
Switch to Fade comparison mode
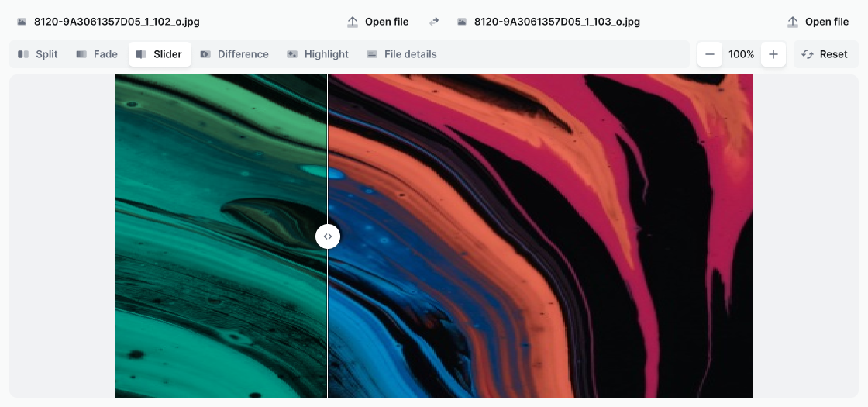(97, 54)
